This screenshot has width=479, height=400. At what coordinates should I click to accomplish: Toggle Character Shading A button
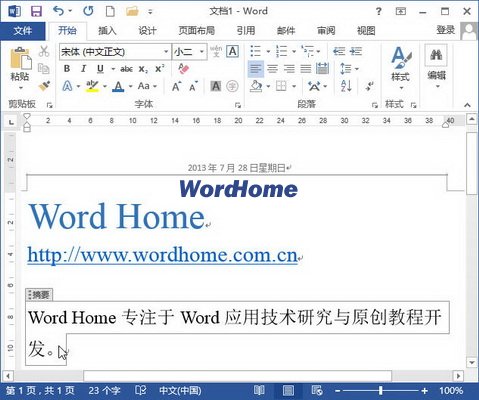[x=216, y=86]
